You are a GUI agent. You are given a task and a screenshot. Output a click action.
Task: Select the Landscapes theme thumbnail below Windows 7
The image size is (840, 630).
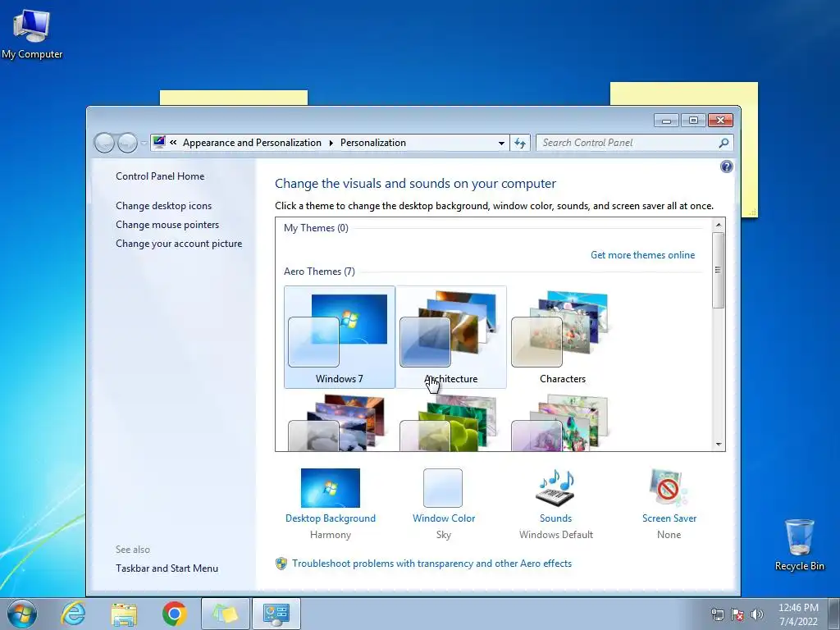point(339,422)
